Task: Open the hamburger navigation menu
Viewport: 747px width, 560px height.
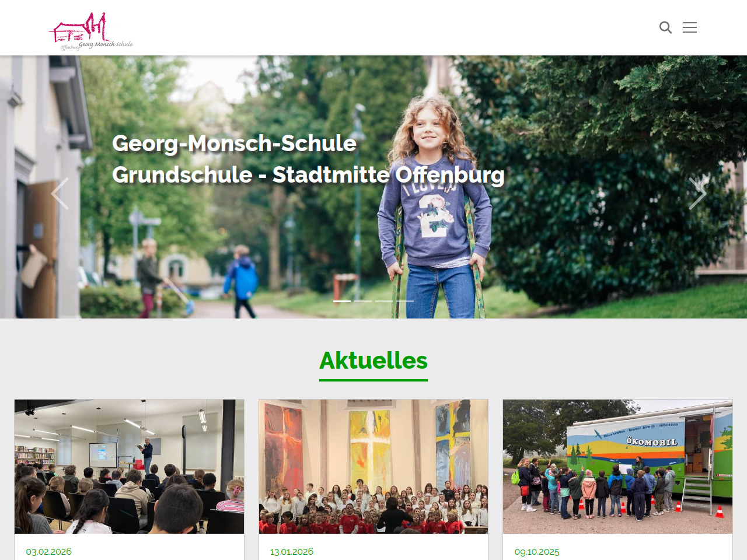Action: (x=690, y=27)
